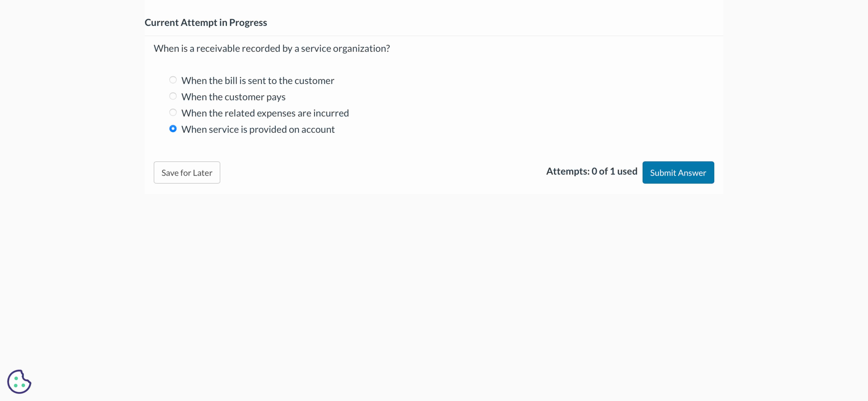This screenshot has width=868, height=401.
Task: Click the green-dotted logo at bottom left
Action: [x=19, y=381]
